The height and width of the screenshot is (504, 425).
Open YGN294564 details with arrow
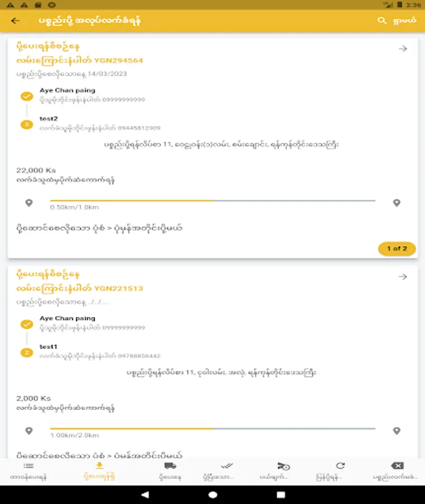pos(402,49)
